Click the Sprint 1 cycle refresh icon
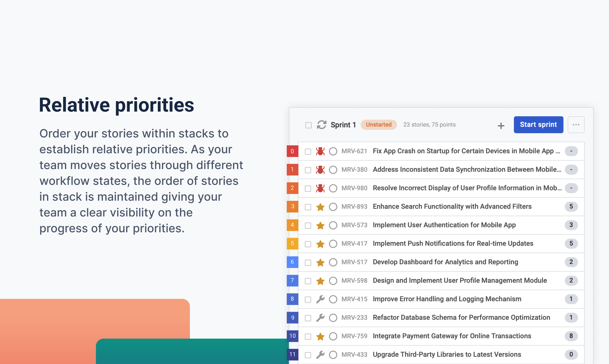The image size is (609, 364). pyautogui.click(x=321, y=125)
